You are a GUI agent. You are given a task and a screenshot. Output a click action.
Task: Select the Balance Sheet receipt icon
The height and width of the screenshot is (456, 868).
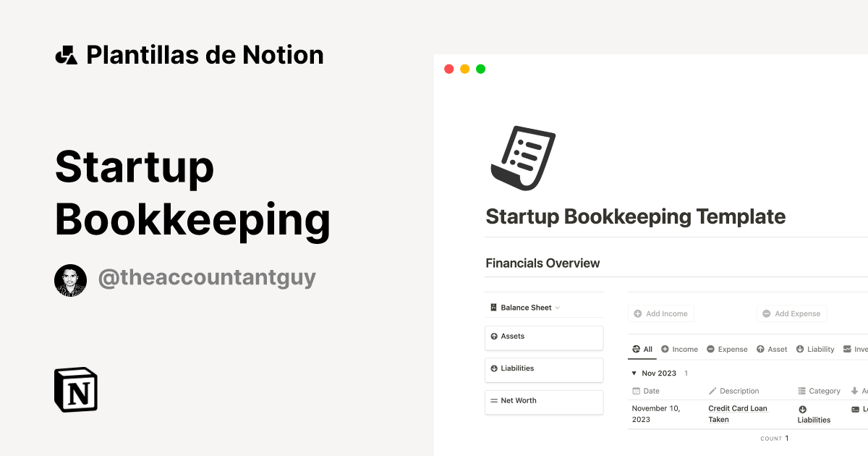493,307
